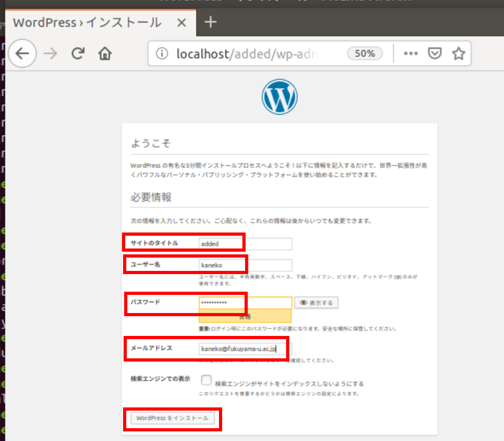504x441 pixels.
Task: Click the yellow password strength indicator bar
Action: point(245,316)
